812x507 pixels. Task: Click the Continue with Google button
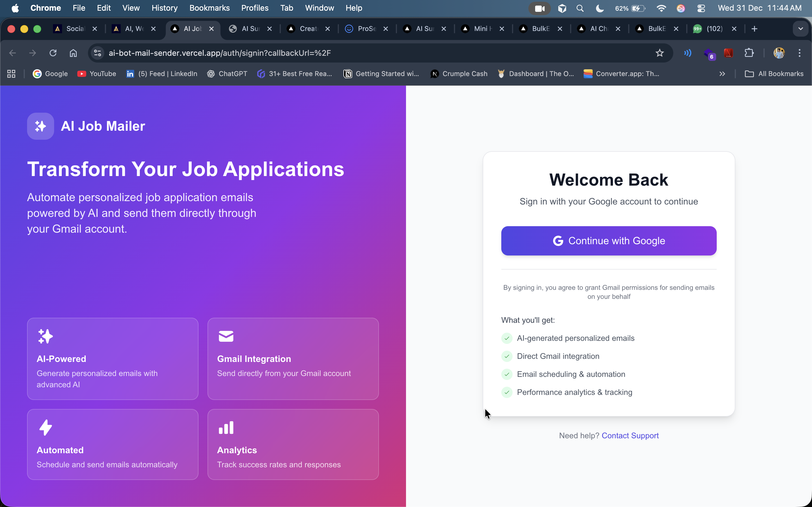(x=609, y=241)
